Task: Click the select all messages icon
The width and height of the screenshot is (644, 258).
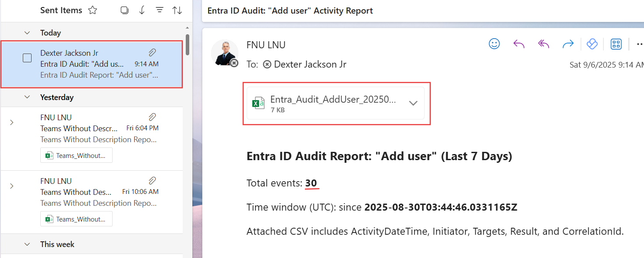Action: coord(124,11)
